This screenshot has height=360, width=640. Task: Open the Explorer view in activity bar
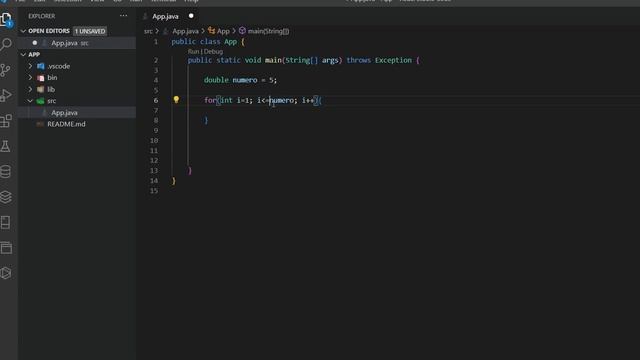tap(6, 19)
